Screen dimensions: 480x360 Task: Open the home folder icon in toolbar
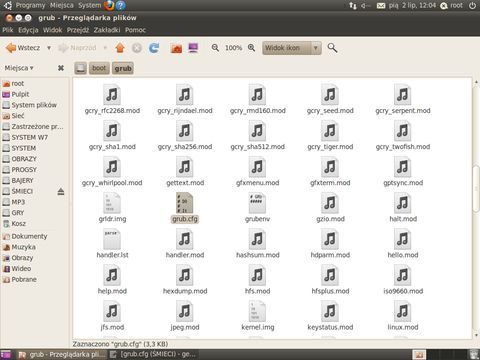(176, 48)
